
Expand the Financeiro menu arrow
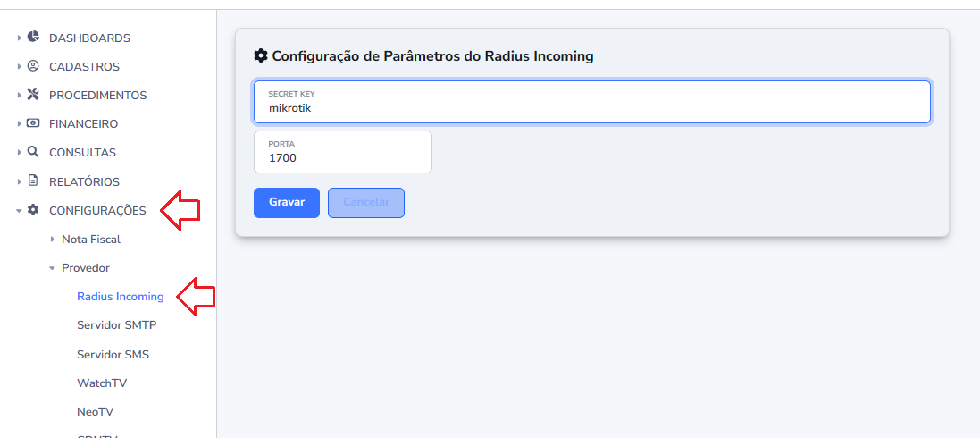tap(20, 124)
